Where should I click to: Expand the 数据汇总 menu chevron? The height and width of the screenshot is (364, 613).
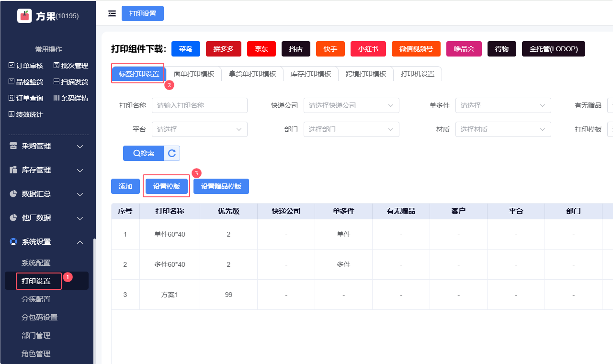coord(80,194)
